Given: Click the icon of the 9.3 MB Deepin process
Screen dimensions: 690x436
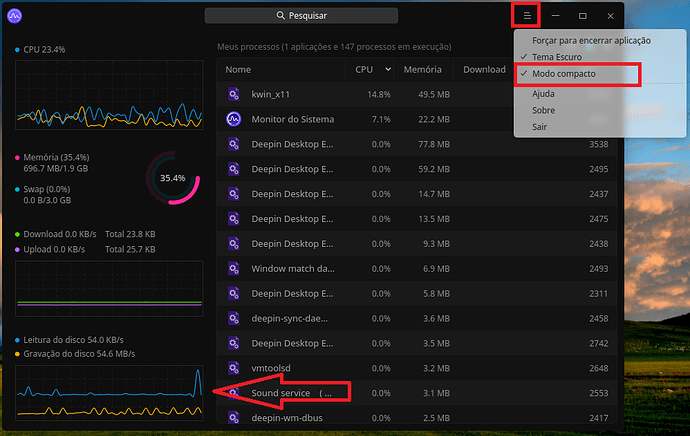Looking at the screenshot, I should (x=233, y=243).
